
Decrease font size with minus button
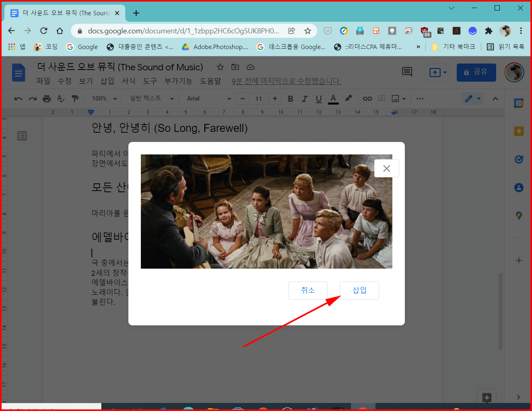point(242,99)
